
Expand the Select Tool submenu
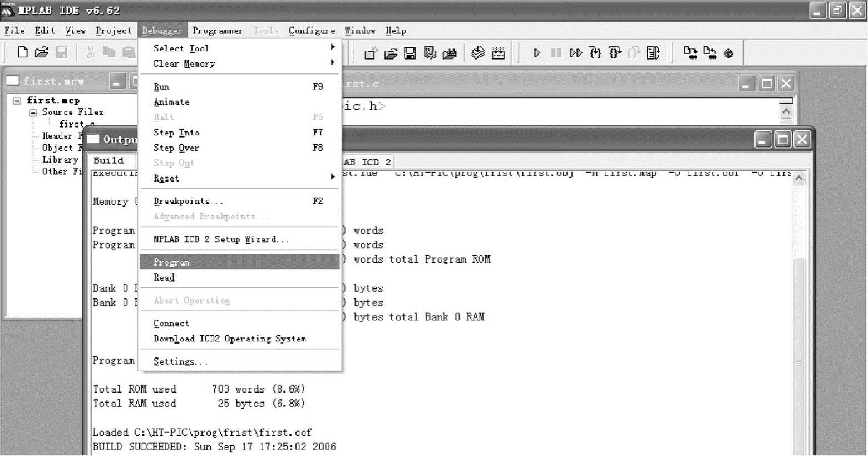point(240,48)
